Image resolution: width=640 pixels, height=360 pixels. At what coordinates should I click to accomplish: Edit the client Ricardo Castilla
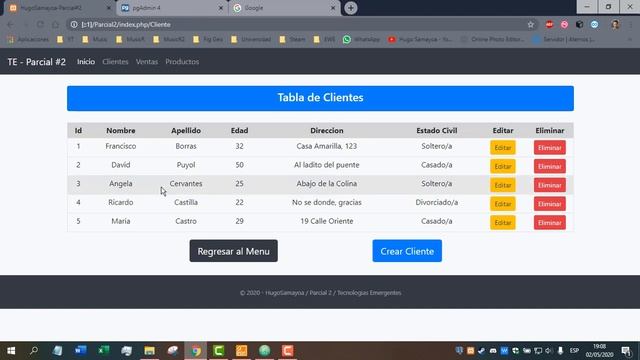point(503,204)
